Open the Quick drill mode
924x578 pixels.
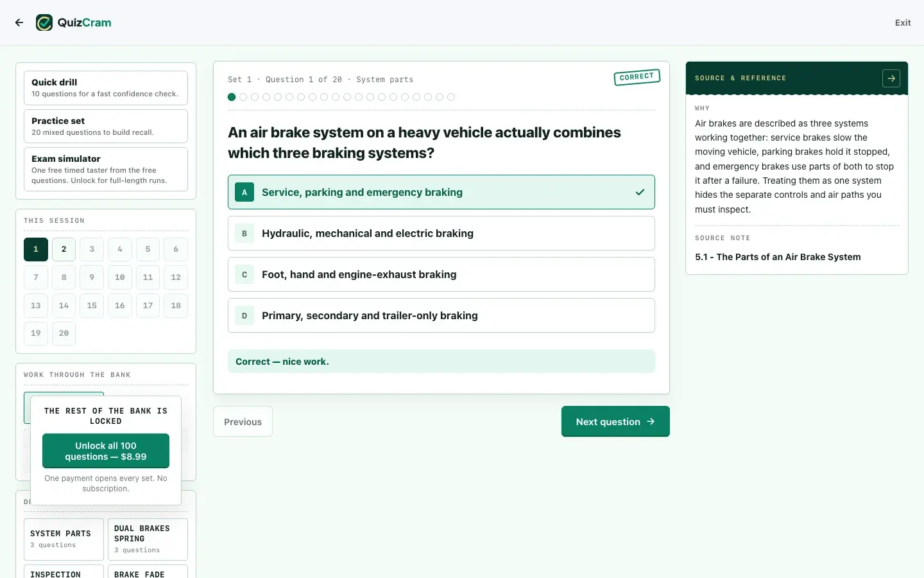pos(106,88)
